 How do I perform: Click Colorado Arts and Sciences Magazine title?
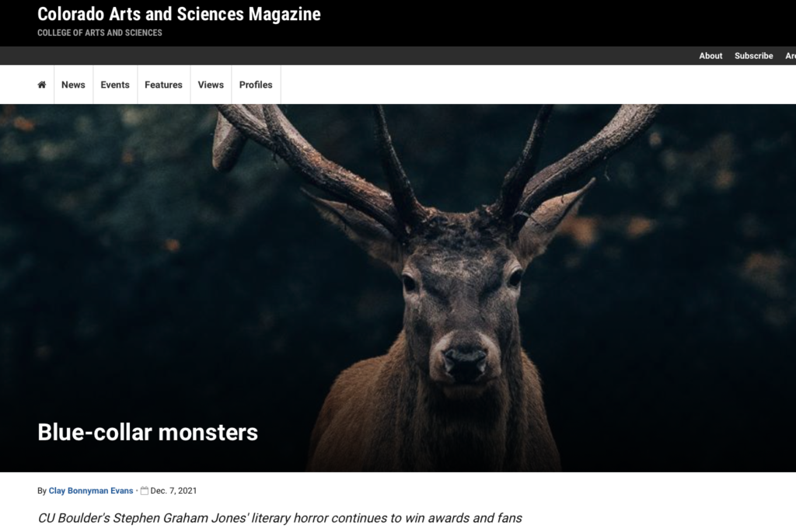pyautogui.click(x=179, y=14)
